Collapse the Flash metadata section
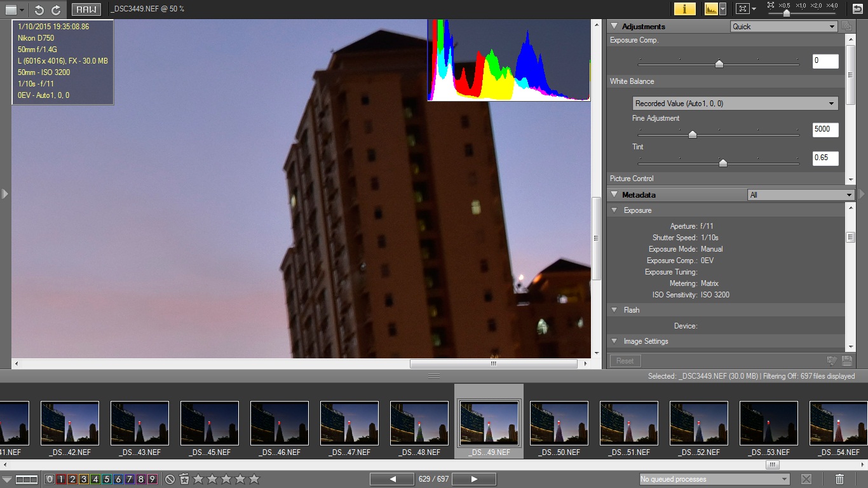Viewport: 868px width, 488px height. point(614,310)
